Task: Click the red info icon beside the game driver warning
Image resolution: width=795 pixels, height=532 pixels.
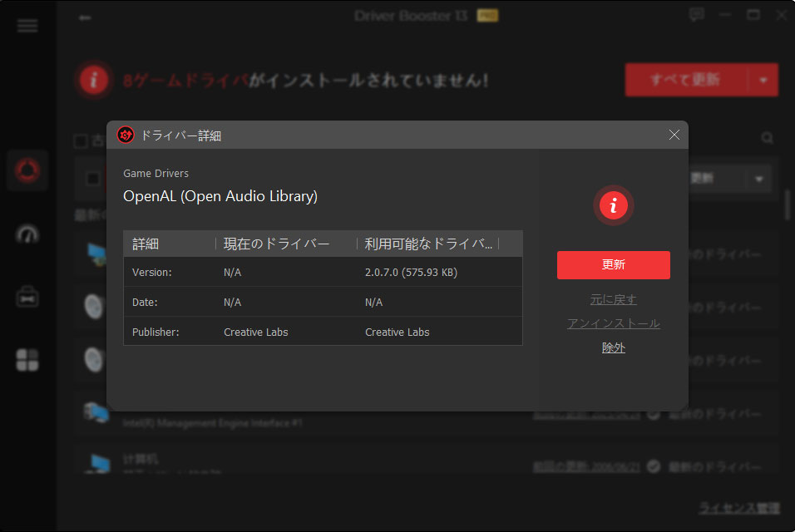Action: pyautogui.click(x=93, y=80)
